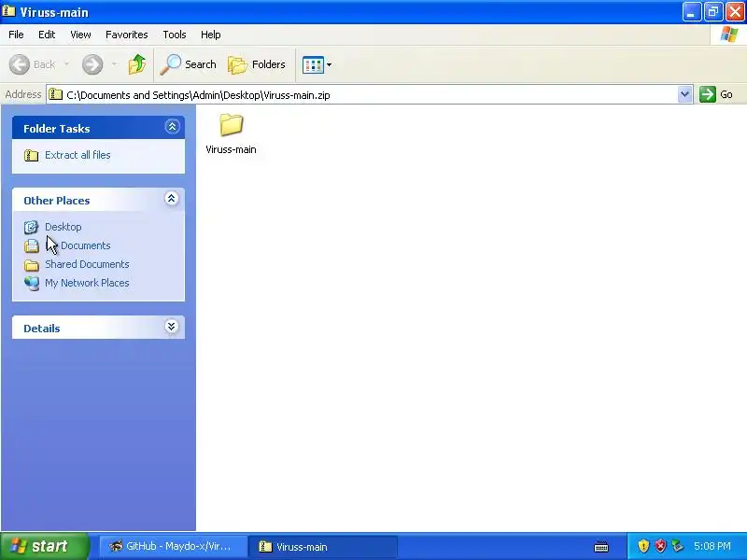Expand the Details panel
This screenshot has width=747, height=560.
(172, 326)
